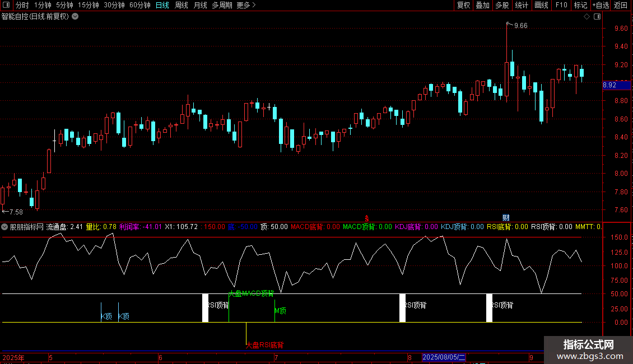This screenshot has width=633, height=364.
Task: Click the M顶 signal label
Action: click(x=281, y=311)
